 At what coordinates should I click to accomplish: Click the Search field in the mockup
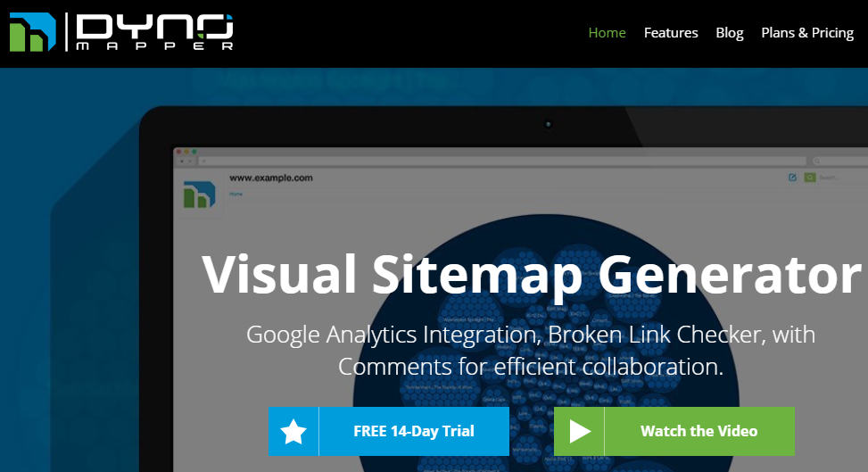[841, 178]
